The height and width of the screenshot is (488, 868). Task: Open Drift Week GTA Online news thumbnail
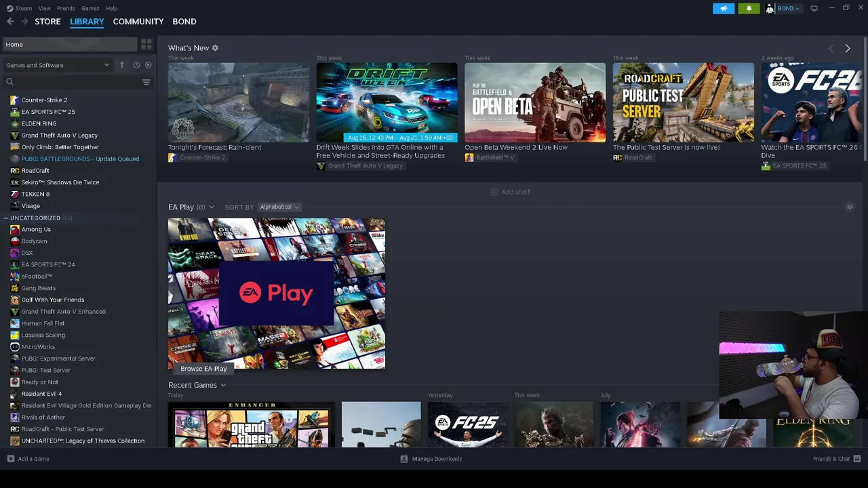[387, 102]
